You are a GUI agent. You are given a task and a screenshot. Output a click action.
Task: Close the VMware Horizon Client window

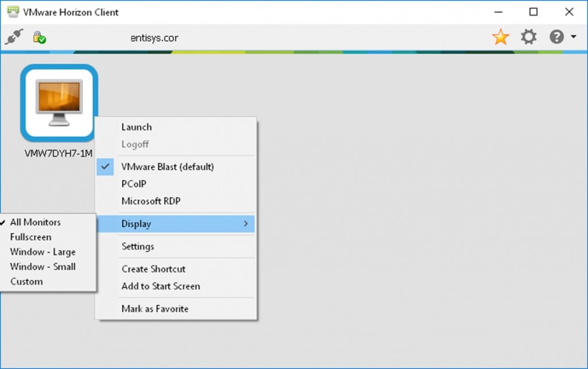click(x=569, y=12)
